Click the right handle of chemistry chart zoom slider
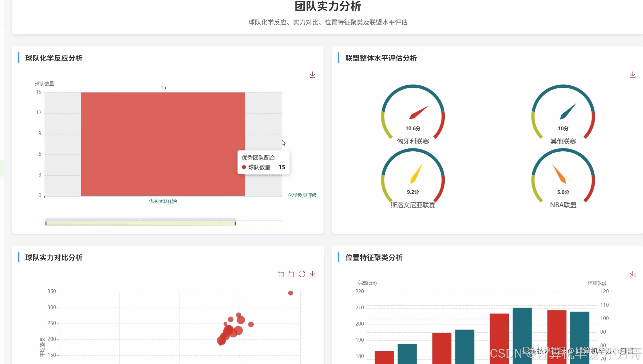Image resolution: width=643 pixels, height=364 pixels. click(x=235, y=223)
